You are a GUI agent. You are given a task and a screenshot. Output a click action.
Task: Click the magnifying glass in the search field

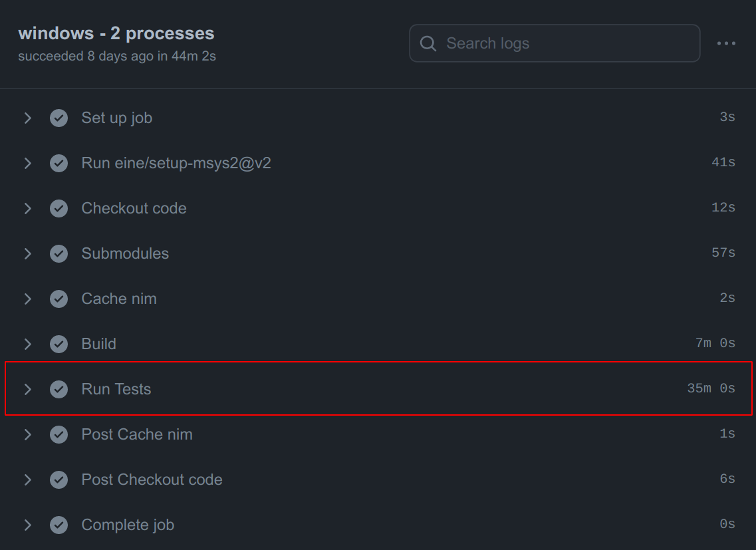pos(428,43)
